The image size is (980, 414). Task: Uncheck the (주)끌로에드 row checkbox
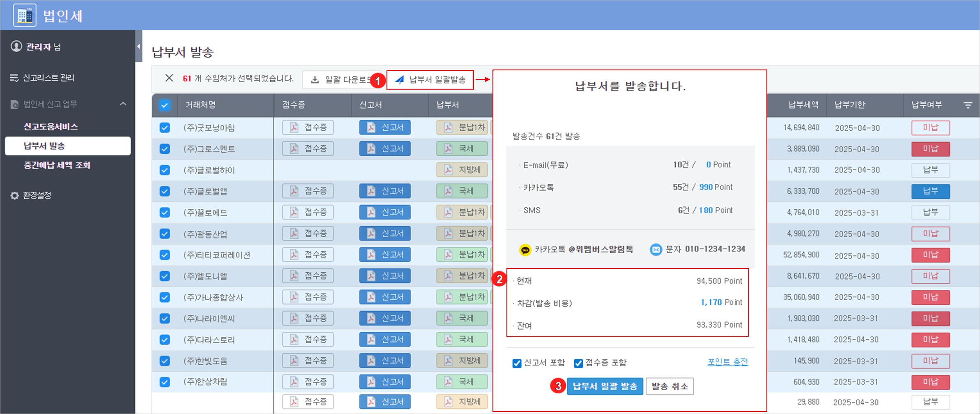pos(165,213)
